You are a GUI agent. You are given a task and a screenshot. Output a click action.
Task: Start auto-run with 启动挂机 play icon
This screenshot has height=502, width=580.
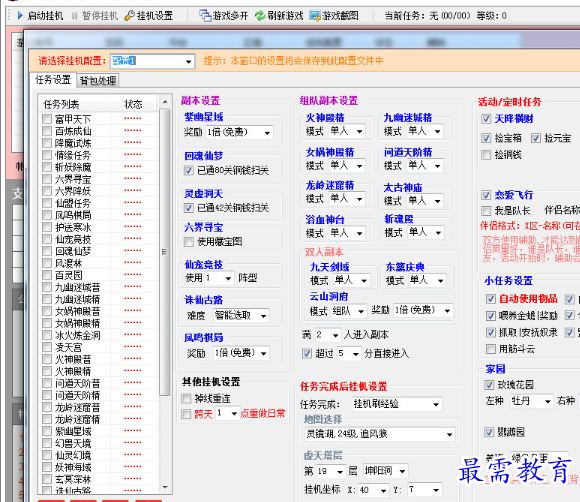coord(20,16)
